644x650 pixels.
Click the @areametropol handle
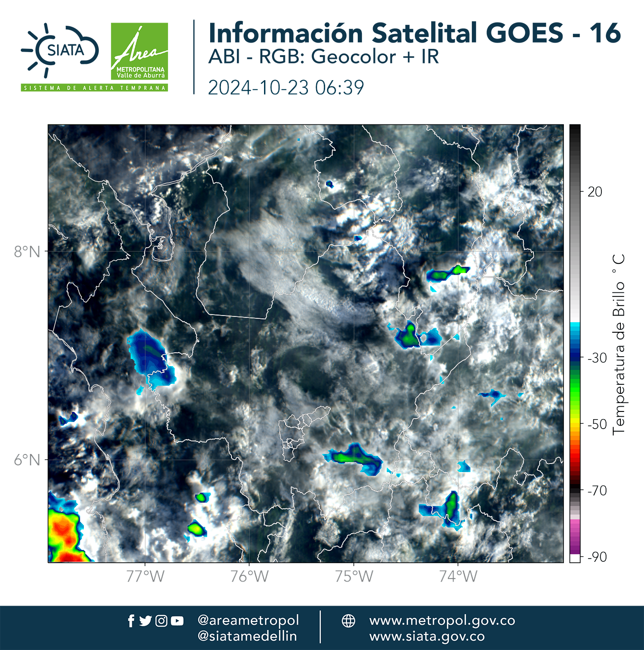(x=248, y=620)
